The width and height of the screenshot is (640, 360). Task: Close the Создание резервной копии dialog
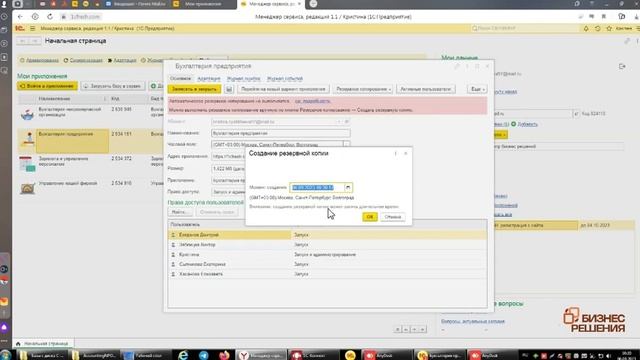click(x=405, y=153)
